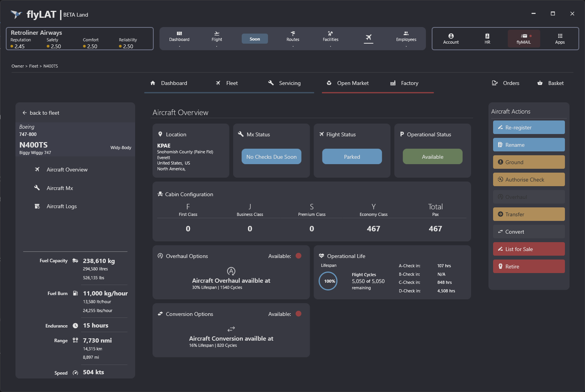This screenshot has width=585, height=392.
Task: Go back to fleet link
Action: (41, 113)
